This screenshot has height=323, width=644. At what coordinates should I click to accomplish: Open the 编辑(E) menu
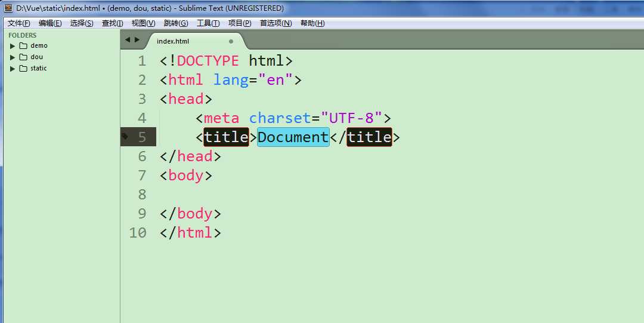coord(50,23)
